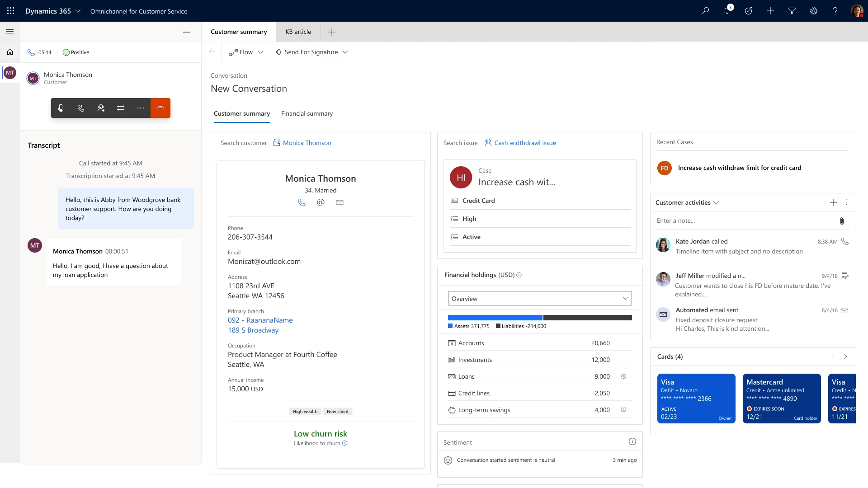Screen dimensions: 868x488
Task: Open the Cash widthdrawl issue record
Action: (x=525, y=142)
